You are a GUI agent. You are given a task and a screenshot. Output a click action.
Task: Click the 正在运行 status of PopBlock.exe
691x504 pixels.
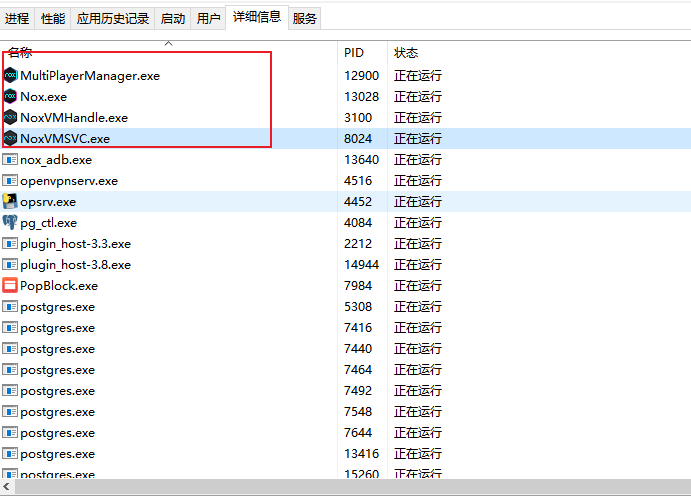pos(418,285)
